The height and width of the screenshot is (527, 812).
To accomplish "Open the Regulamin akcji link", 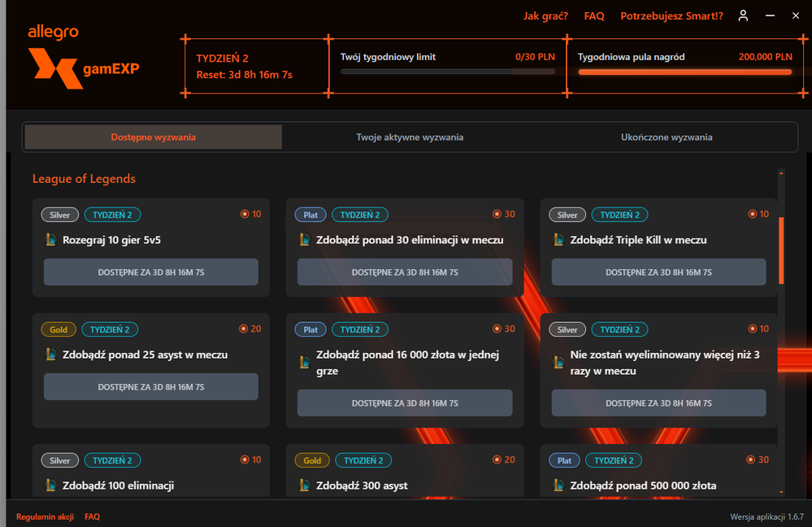I will [45, 516].
